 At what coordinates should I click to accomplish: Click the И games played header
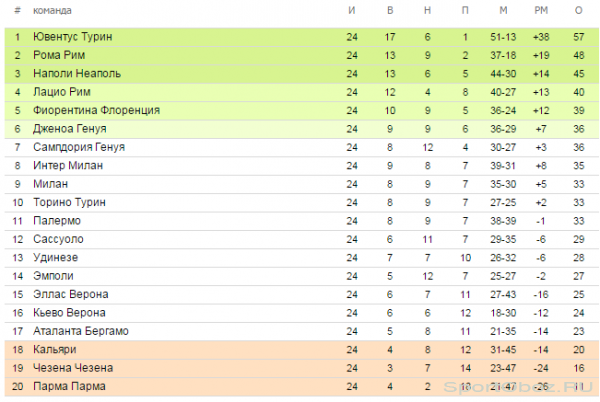(x=352, y=10)
